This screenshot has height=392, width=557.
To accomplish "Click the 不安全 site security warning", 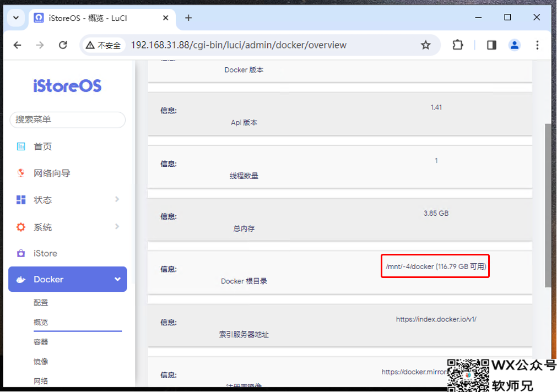I will [x=104, y=45].
